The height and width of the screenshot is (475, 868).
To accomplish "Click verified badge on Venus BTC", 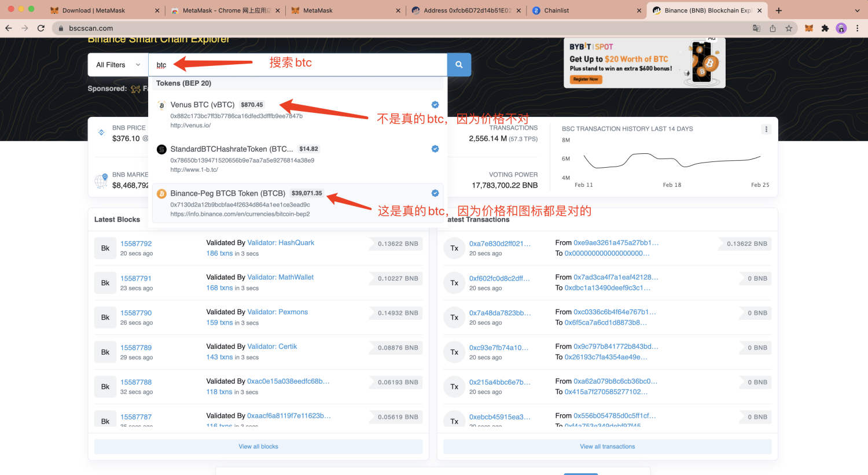I will (x=435, y=105).
